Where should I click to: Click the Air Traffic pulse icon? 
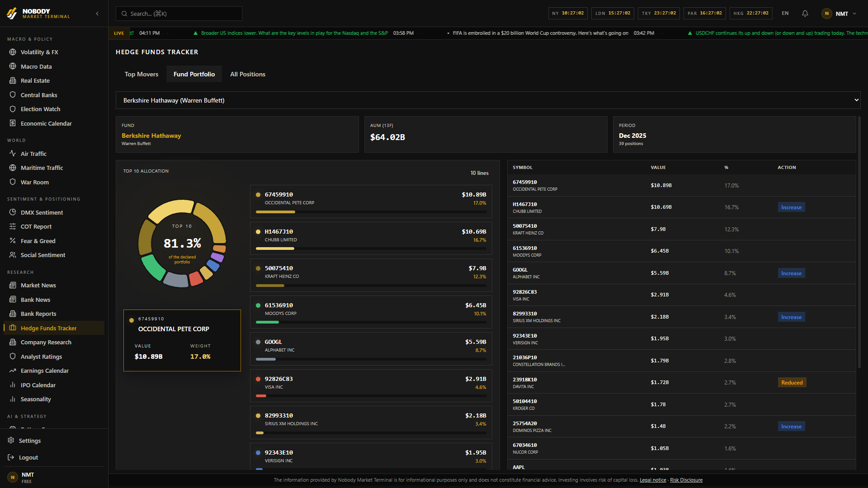[x=13, y=154]
